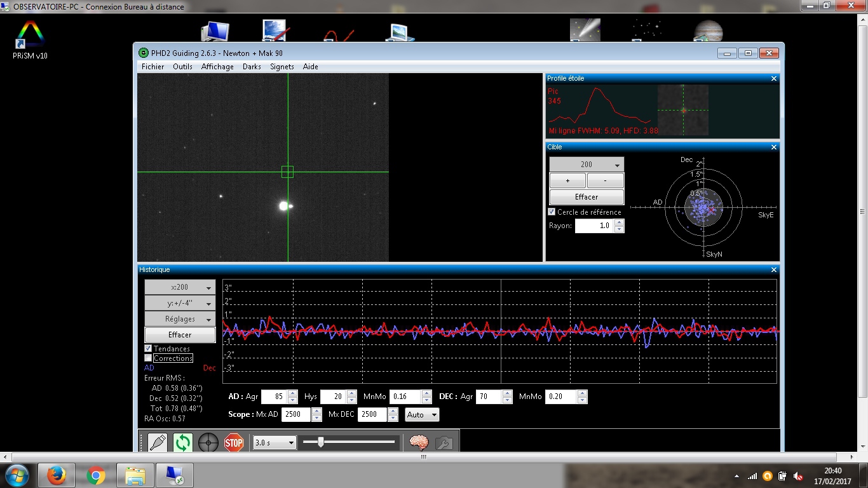Click the connect equipment cable icon
The width and height of the screenshot is (868, 488).
tap(158, 442)
